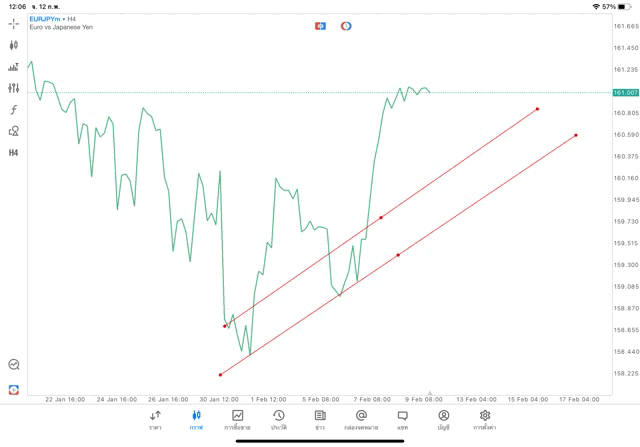Open the indicators function icon
Viewport: 640px width, 447px height.
click(13, 109)
